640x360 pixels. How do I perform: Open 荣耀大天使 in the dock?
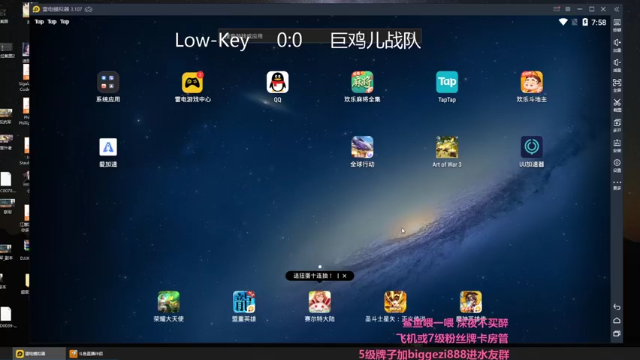tap(169, 302)
